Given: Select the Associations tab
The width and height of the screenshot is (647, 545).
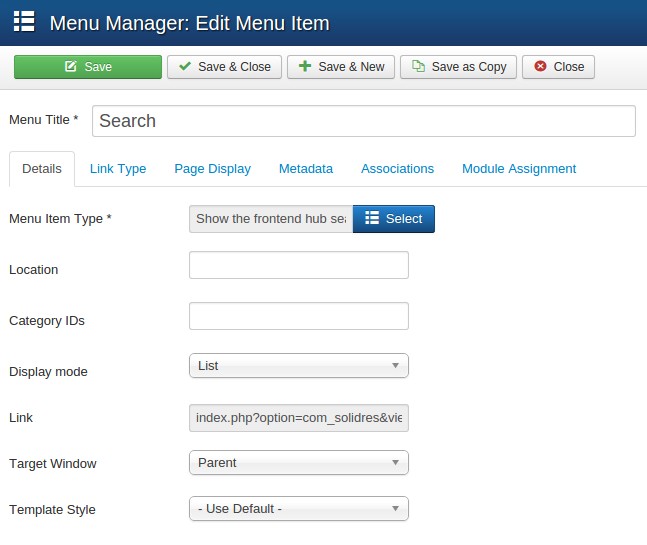Looking at the screenshot, I should click(x=397, y=169).
